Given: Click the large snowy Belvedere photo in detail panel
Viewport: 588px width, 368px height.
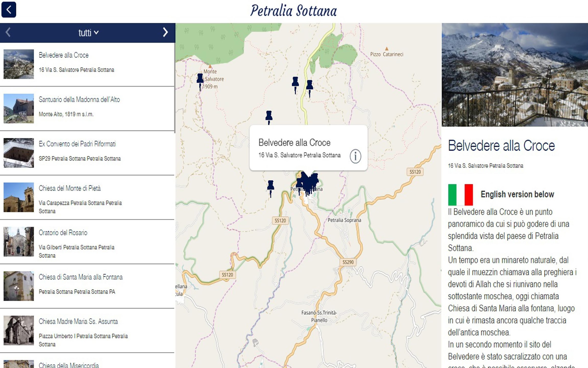Looking at the screenshot, I should [515, 75].
